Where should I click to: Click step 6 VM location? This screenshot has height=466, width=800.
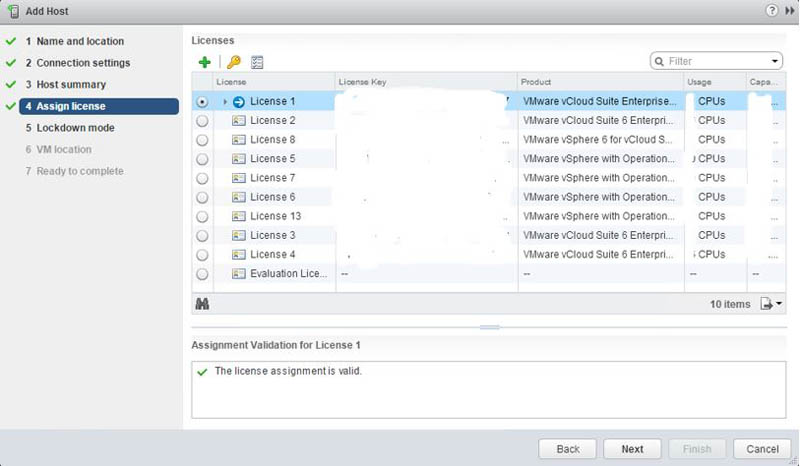pyautogui.click(x=59, y=150)
